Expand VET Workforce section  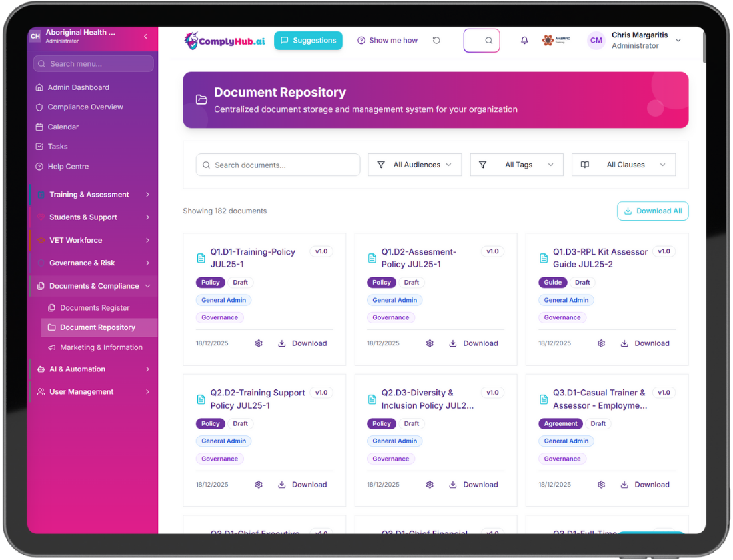point(93,240)
